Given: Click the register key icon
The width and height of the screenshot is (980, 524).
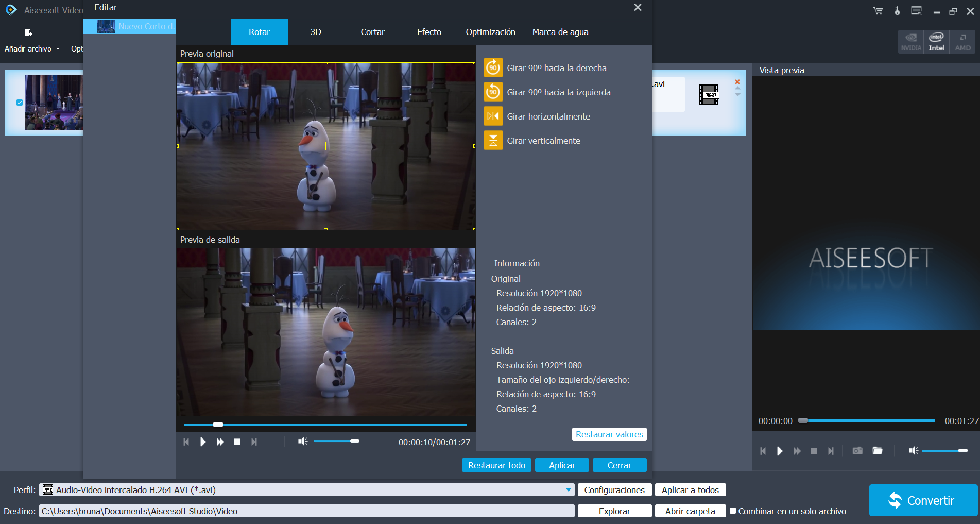Looking at the screenshot, I should click(x=897, y=11).
